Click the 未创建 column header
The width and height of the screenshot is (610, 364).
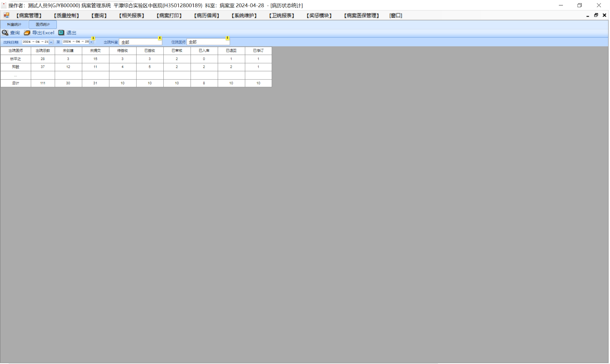68,51
